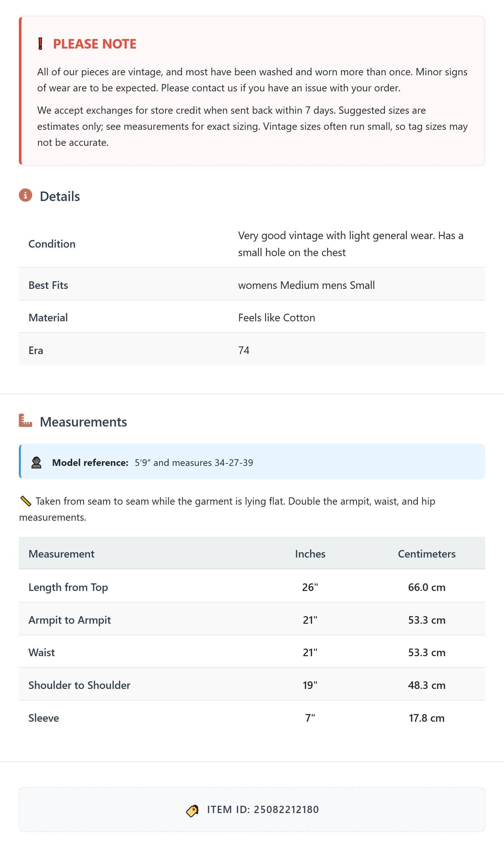Click the Sleeve 17.8 cm value
The height and width of the screenshot is (848, 504).
[x=427, y=718]
